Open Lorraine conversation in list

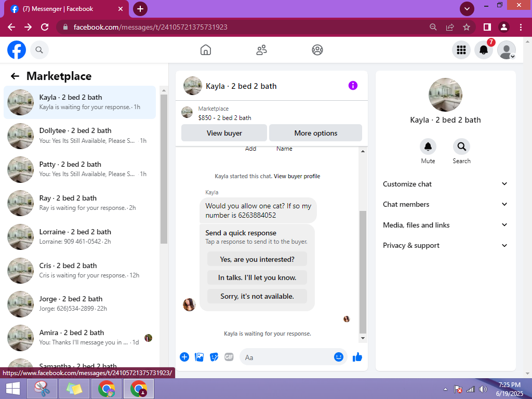pyautogui.click(x=79, y=236)
